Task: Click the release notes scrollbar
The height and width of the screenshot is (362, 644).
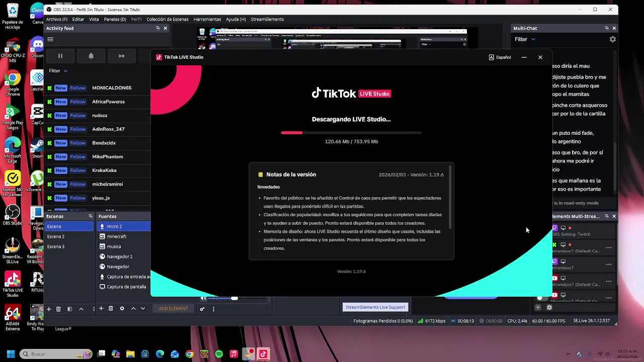Action: [x=450, y=196]
